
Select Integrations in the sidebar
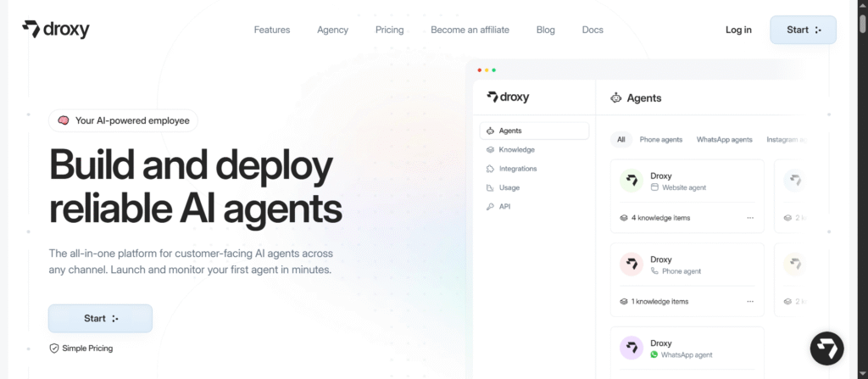coord(517,169)
